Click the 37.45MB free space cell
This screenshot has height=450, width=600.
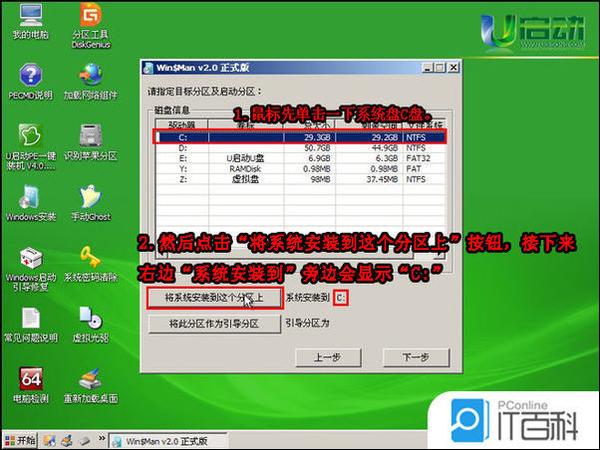click(x=382, y=179)
